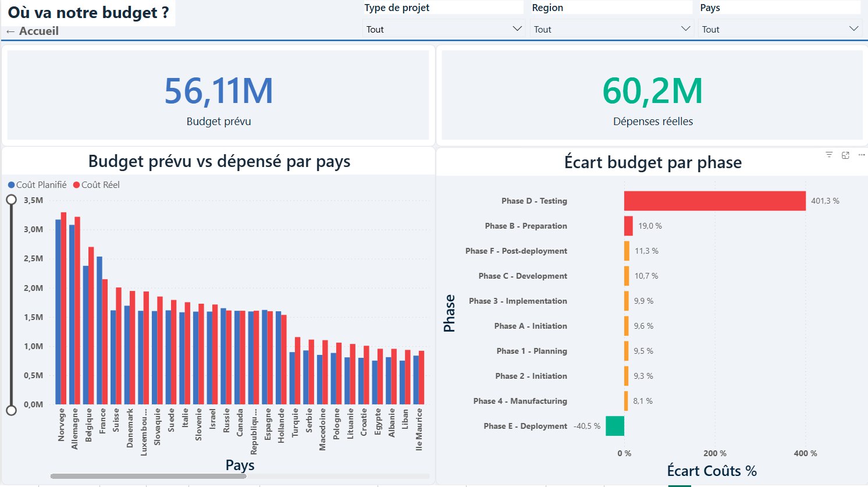Select the Coût Planifié legend entry
Image resolution: width=868 pixels, height=487 pixels.
(37, 185)
